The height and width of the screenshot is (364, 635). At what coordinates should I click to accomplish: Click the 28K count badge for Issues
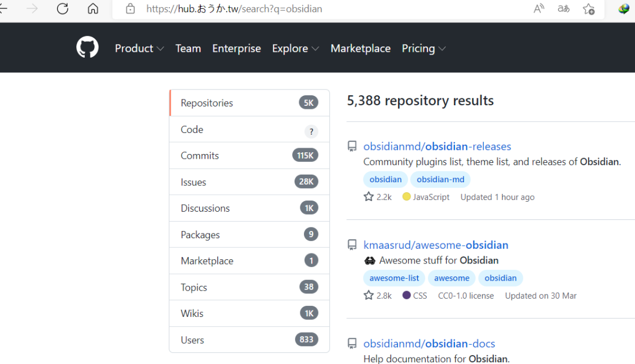(x=306, y=182)
